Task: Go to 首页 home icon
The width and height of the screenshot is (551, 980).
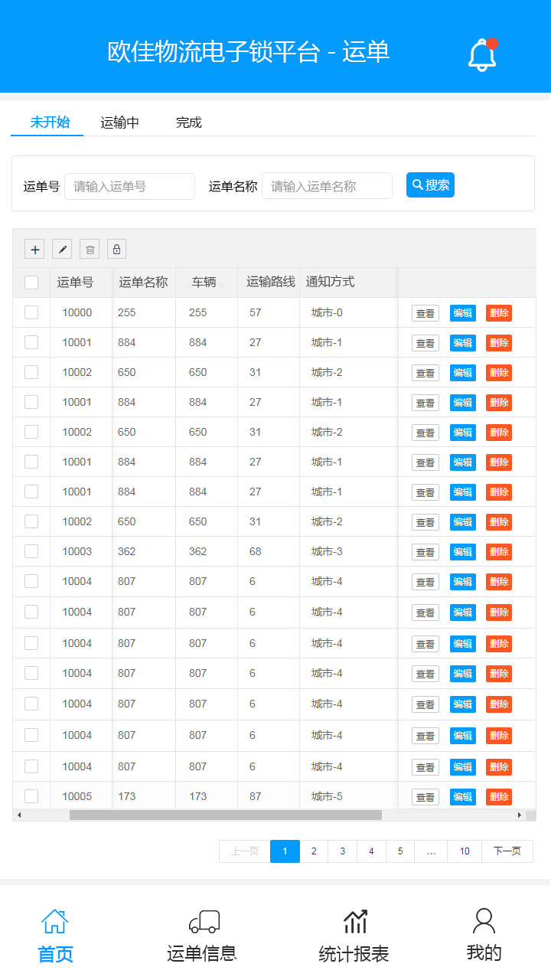Action: pyautogui.click(x=55, y=920)
